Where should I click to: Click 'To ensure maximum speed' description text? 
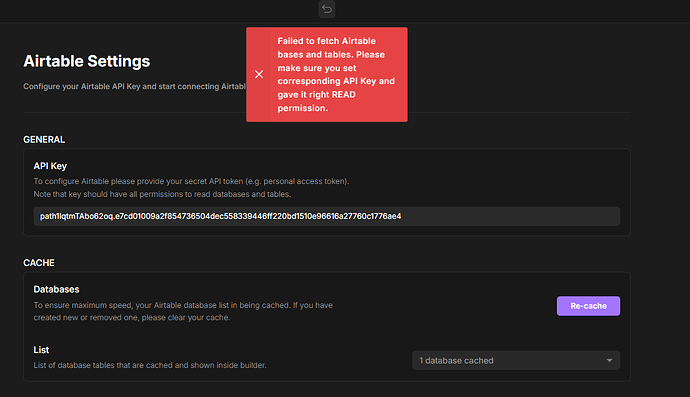pyautogui.click(x=183, y=305)
